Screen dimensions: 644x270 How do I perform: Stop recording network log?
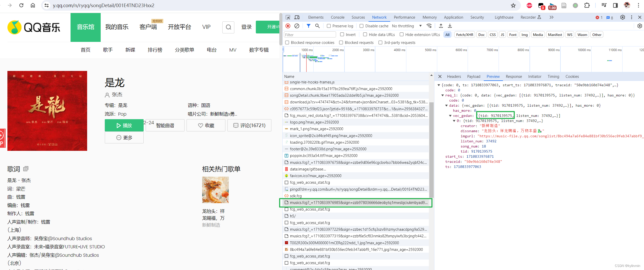(288, 26)
